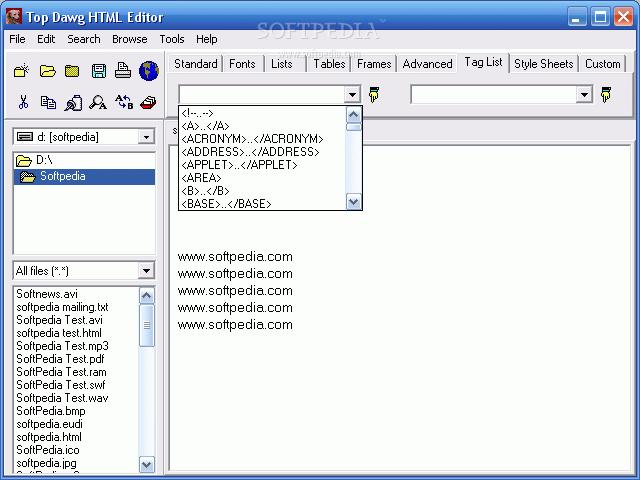Click the tag list scroll down arrow
The height and width of the screenshot is (480, 640).
[x=353, y=202]
